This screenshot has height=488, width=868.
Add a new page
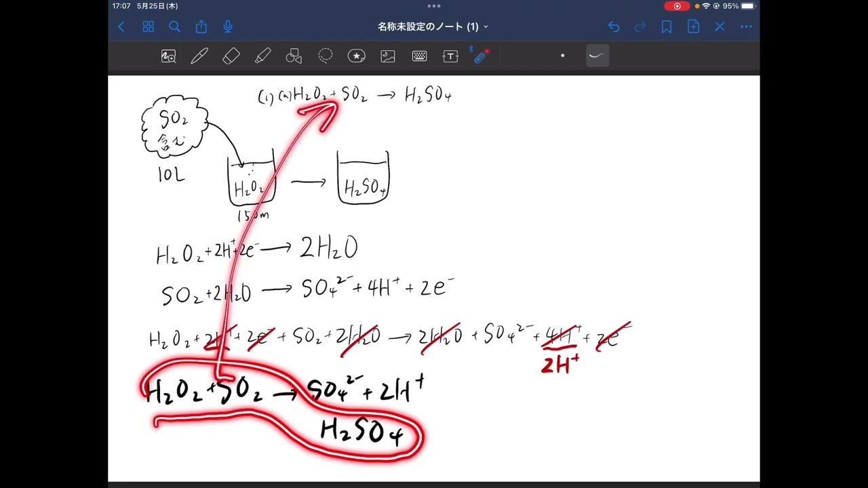[693, 27]
